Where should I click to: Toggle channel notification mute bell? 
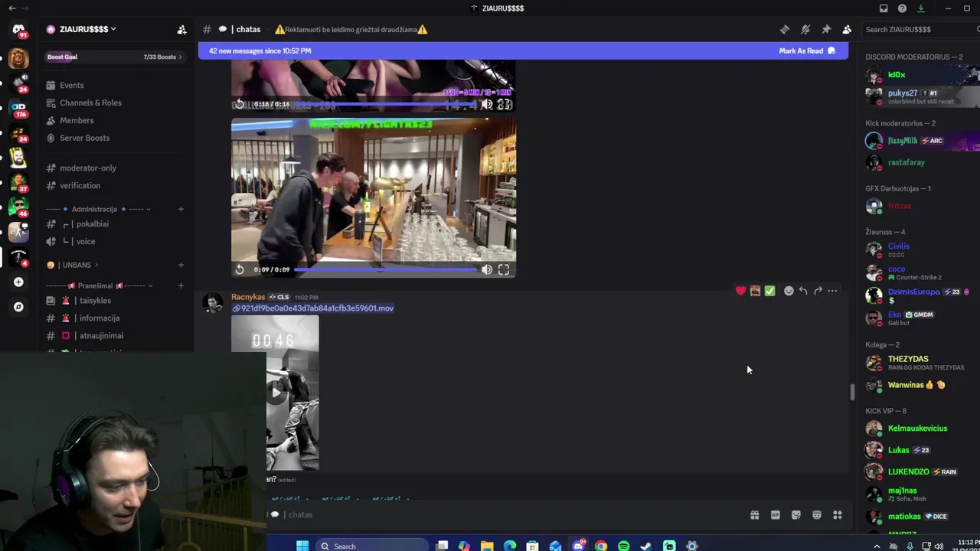(x=805, y=29)
